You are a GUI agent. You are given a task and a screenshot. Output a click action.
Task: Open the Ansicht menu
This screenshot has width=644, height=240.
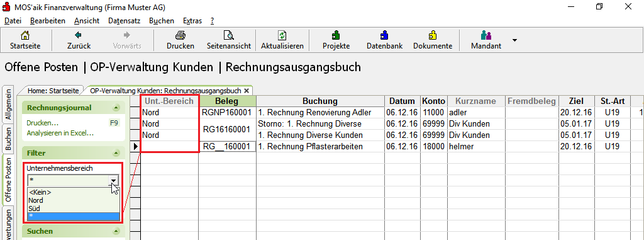pyautogui.click(x=87, y=21)
